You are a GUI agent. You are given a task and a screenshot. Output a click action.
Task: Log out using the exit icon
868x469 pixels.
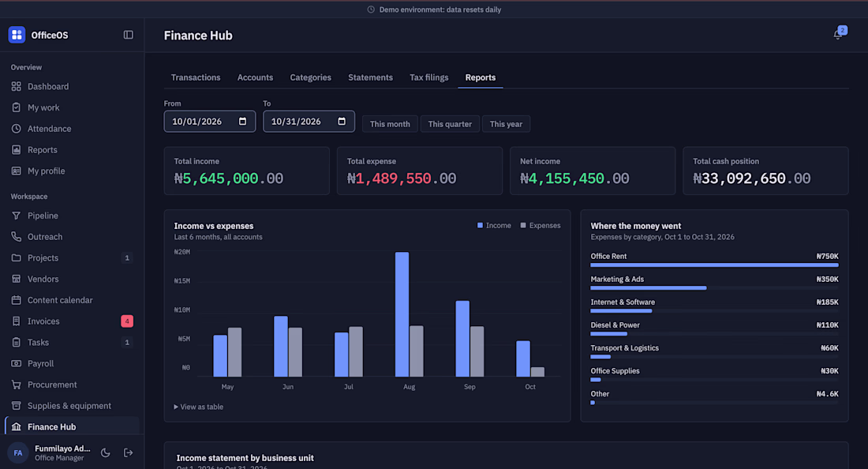[128, 453]
